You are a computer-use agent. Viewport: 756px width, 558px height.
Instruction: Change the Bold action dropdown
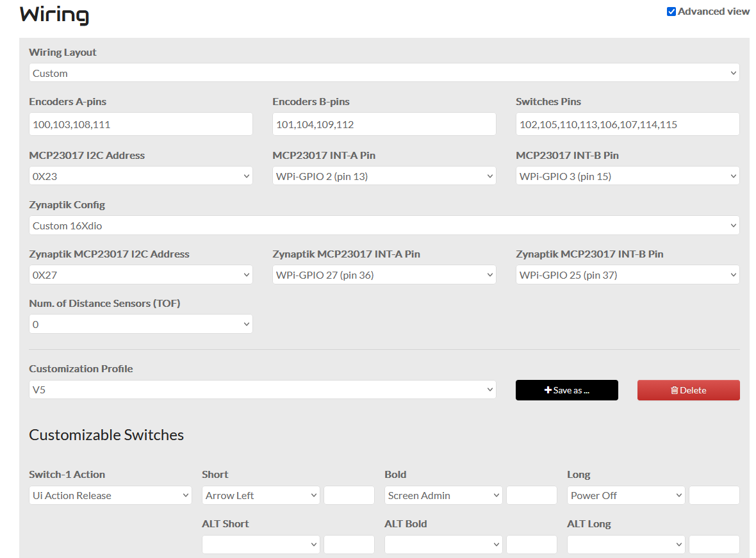point(443,495)
